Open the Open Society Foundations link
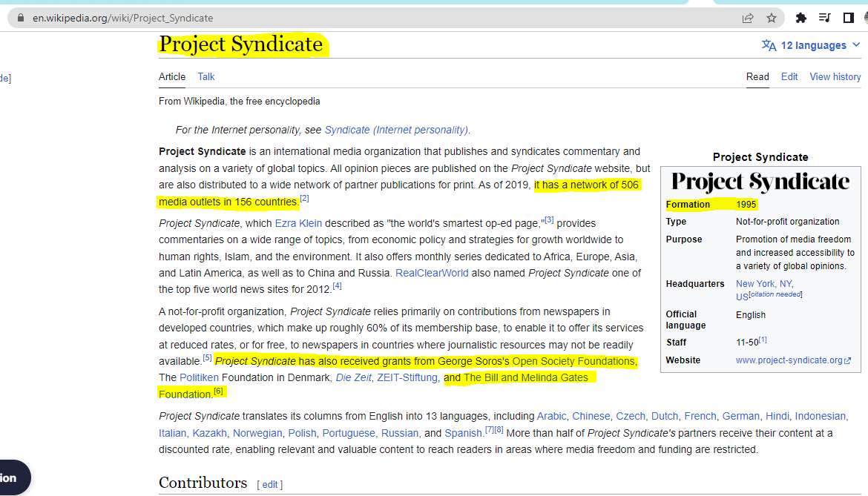 (573, 361)
